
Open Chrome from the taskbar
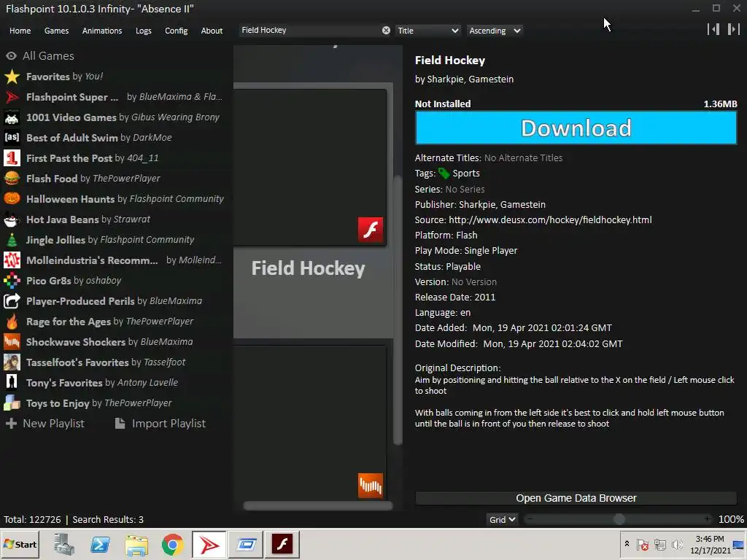click(172, 544)
